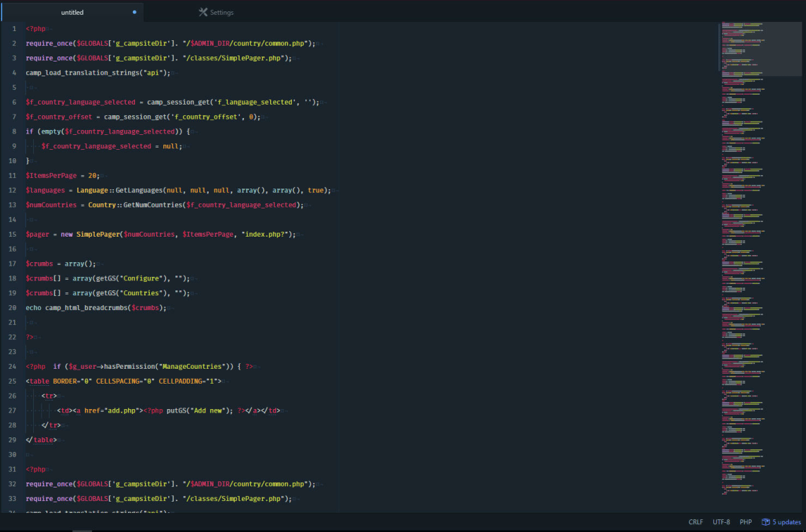Click line number 31 in the gutter
This screenshot has height=532, width=806.
pyautogui.click(x=12, y=469)
